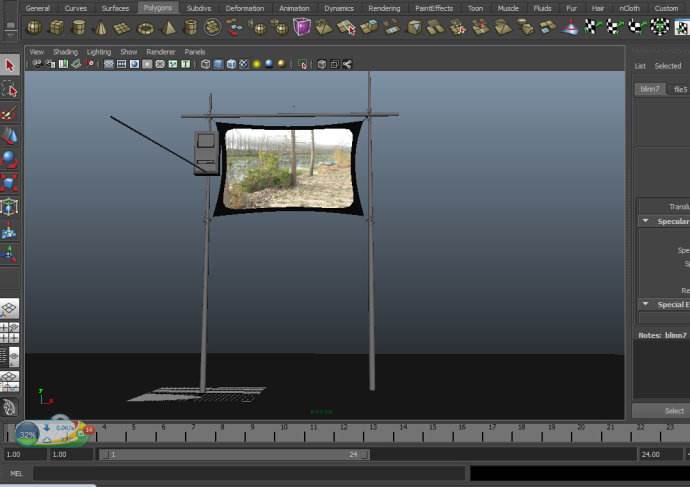The width and height of the screenshot is (690, 487).
Task: Click the Spherical Mapping checkerboard shelf icon
Action: tap(637, 27)
